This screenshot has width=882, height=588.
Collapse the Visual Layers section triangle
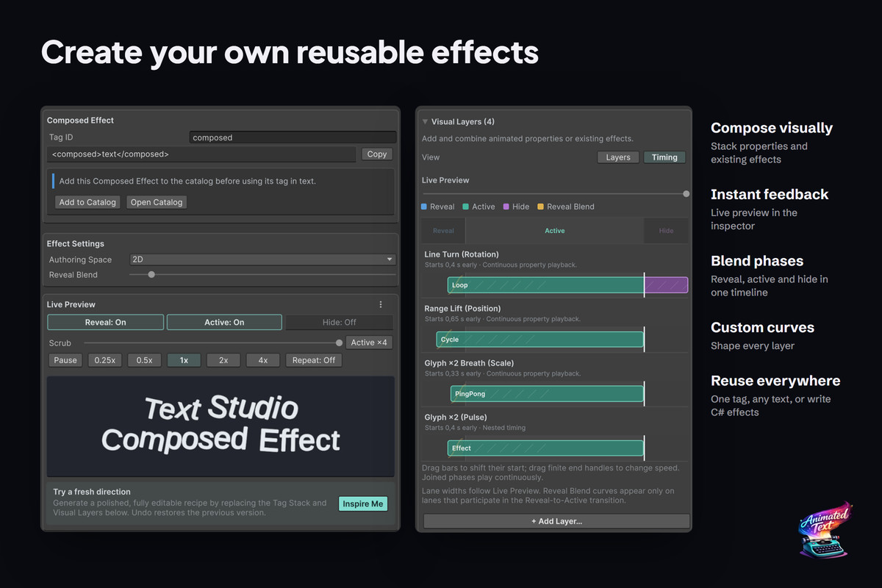pos(425,122)
